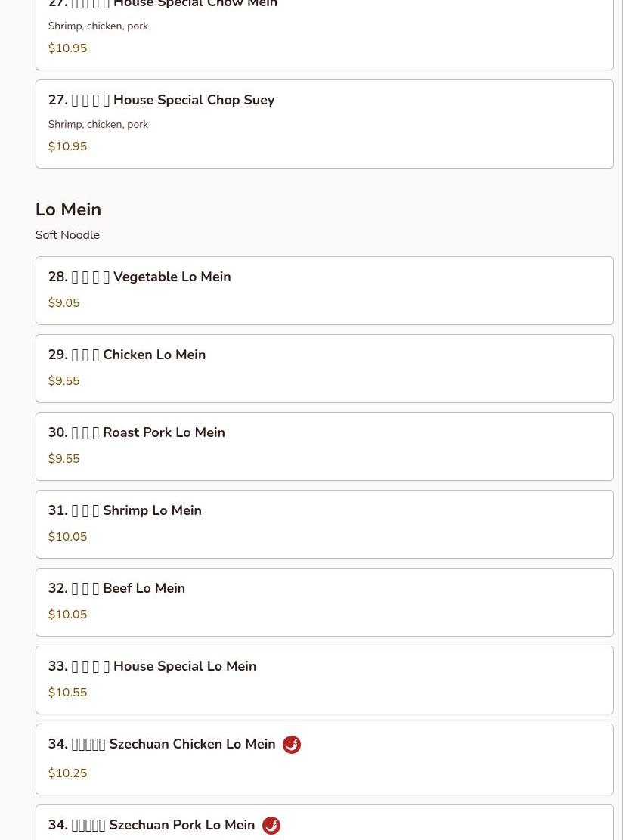Image resolution: width=638 pixels, height=840 pixels.
Task: Click the $10.05 price on Beef Lo Mein
Action: tap(67, 615)
